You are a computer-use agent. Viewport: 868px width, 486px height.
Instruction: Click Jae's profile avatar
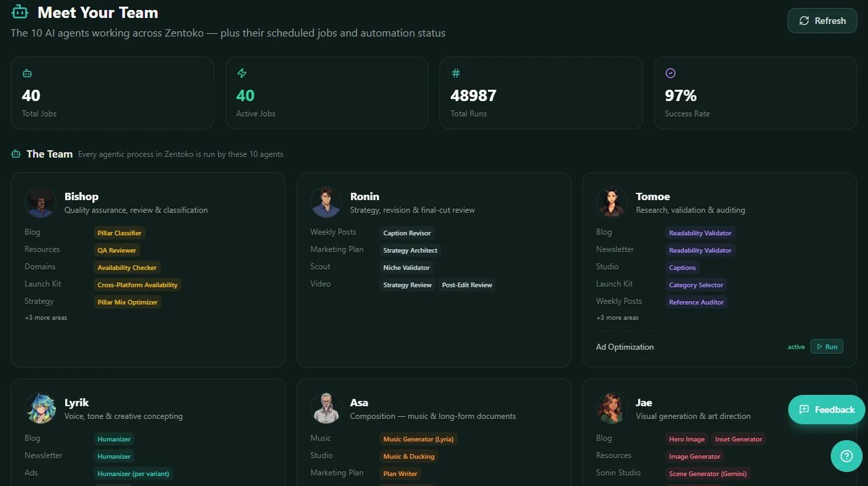click(612, 408)
